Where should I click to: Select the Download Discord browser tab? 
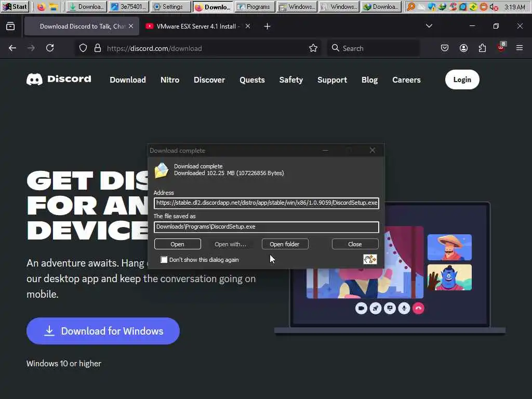(82, 26)
